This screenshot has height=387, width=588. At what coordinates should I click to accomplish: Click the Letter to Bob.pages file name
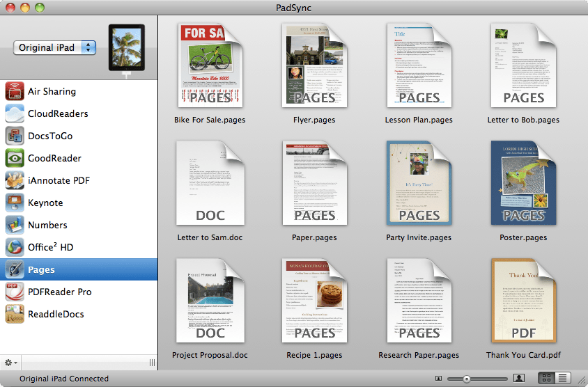pos(523,120)
